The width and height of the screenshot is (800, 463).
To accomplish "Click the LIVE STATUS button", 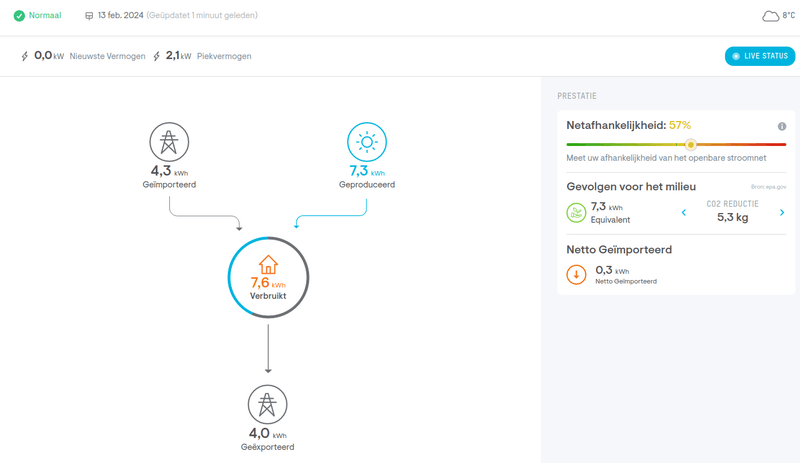I will [x=760, y=56].
